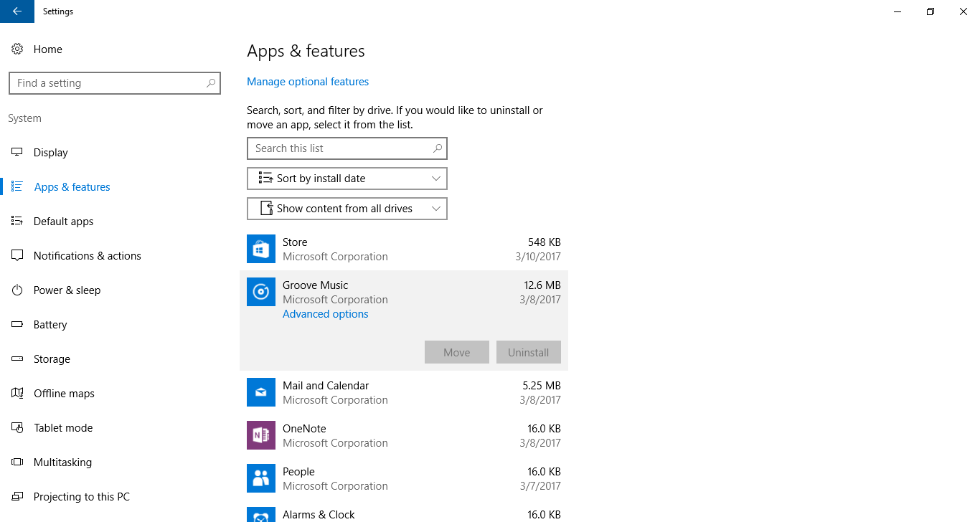Image resolution: width=980 pixels, height=522 pixels.
Task: Click the Groove Music app icon
Action: [x=261, y=292]
